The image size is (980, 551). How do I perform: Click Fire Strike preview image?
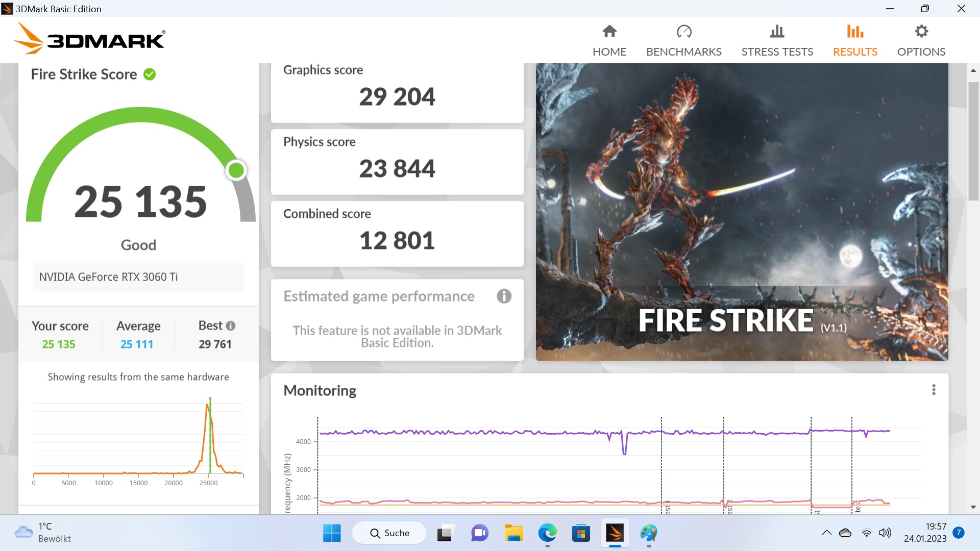click(742, 212)
